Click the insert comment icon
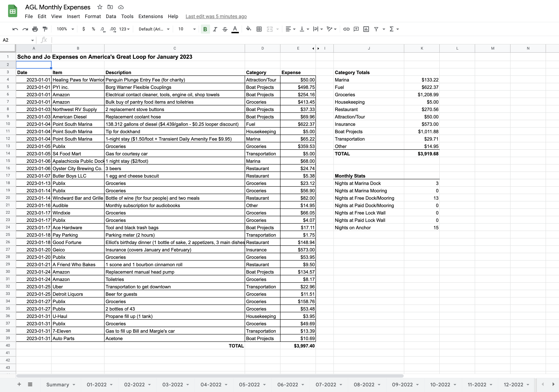This screenshot has height=392, width=559. pyautogui.click(x=356, y=29)
